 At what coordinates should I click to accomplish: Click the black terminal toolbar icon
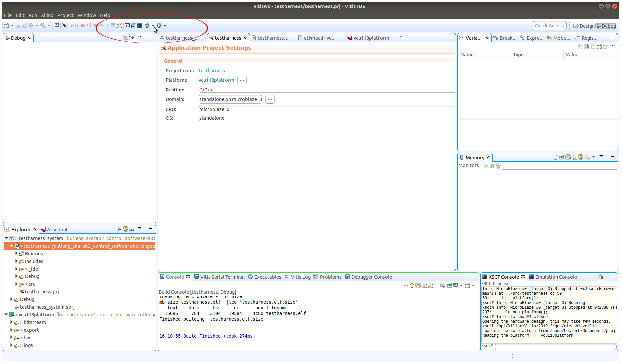[x=139, y=25]
